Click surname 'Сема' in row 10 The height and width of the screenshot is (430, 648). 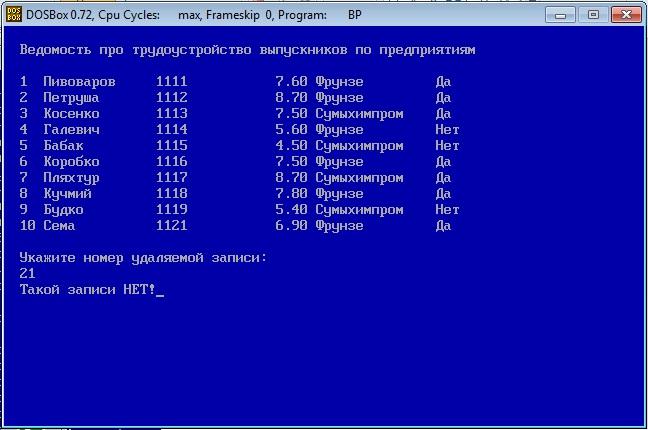(59, 225)
